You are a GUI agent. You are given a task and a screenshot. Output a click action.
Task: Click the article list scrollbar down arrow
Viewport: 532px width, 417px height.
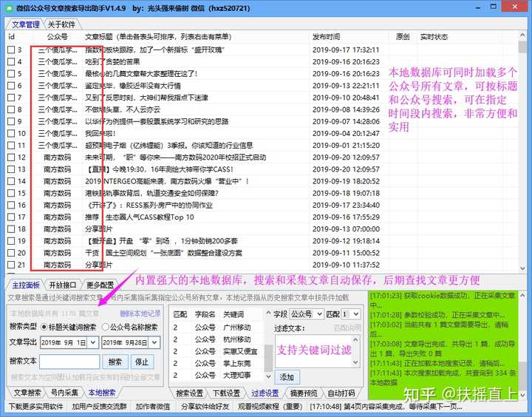[522, 268]
